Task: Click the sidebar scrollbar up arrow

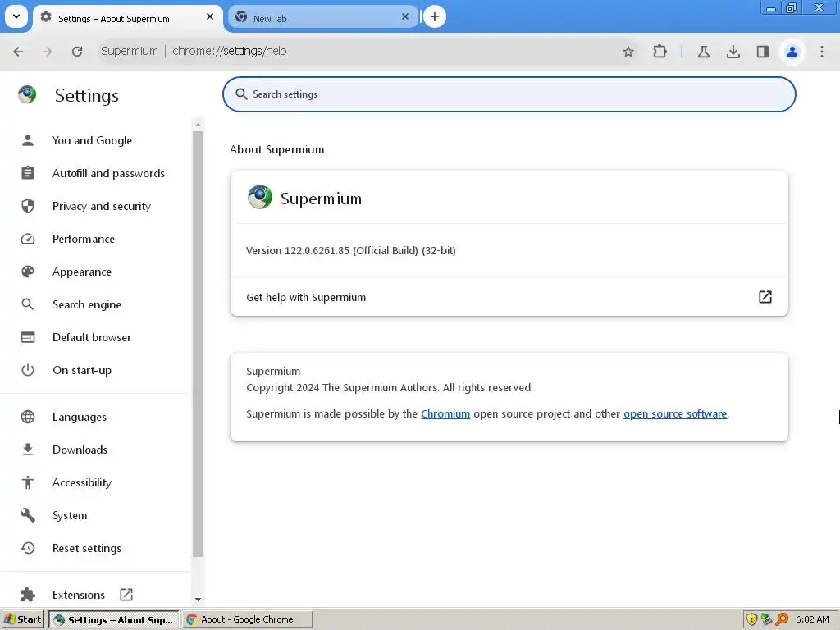Action: pyautogui.click(x=199, y=125)
